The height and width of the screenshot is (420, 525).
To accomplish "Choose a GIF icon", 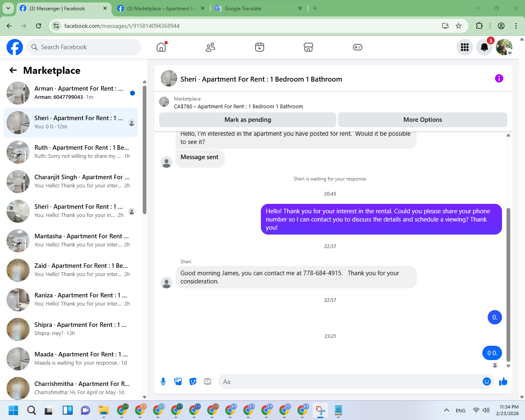I will (x=208, y=381).
